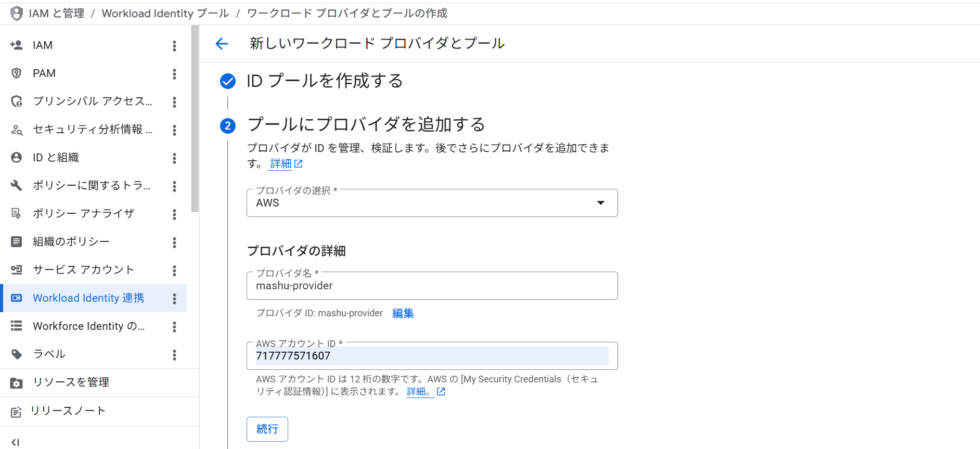
Task: Select IAM in the sidebar
Action: tap(43, 45)
